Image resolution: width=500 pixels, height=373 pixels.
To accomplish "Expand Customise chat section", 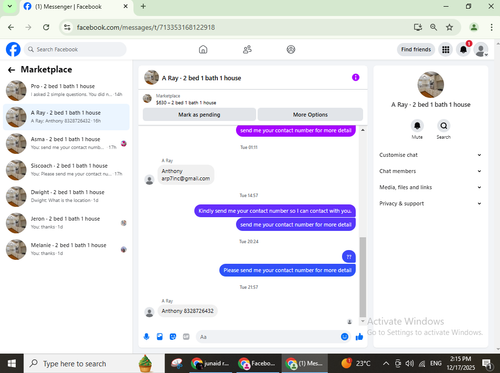I will 430,155.
